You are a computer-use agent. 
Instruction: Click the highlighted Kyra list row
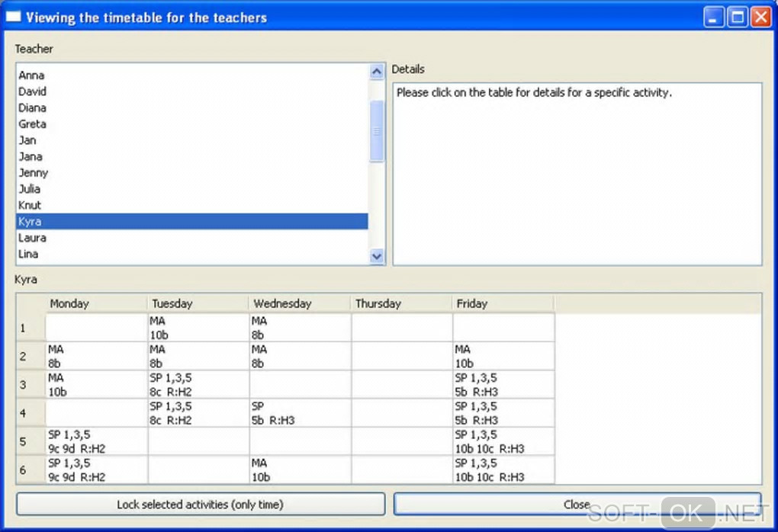(192, 222)
